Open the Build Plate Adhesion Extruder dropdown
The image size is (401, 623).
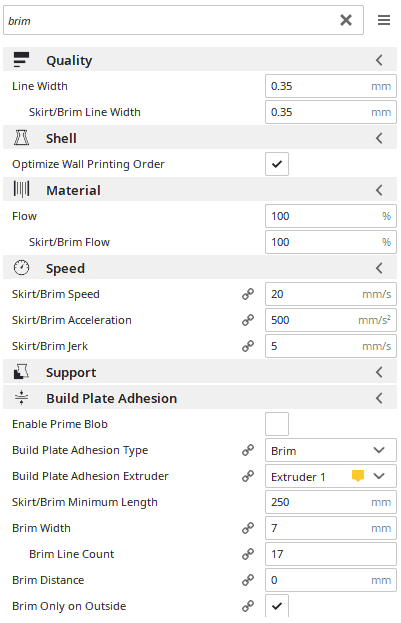pos(331,476)
